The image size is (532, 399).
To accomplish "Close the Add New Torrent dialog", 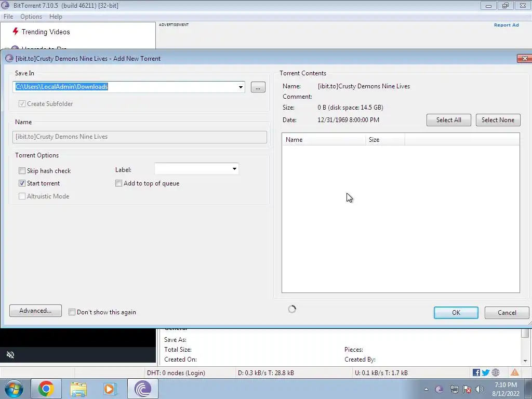I will [525, 58].
